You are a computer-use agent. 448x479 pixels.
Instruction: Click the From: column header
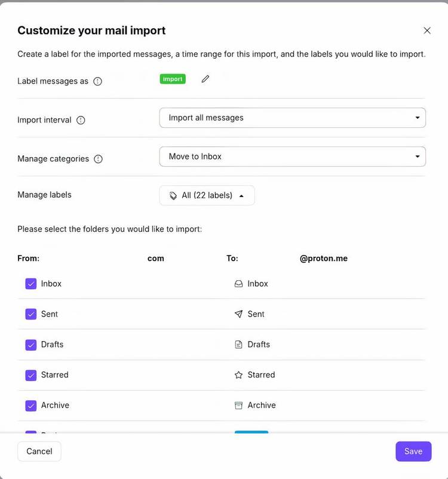(x=29, y=259)
